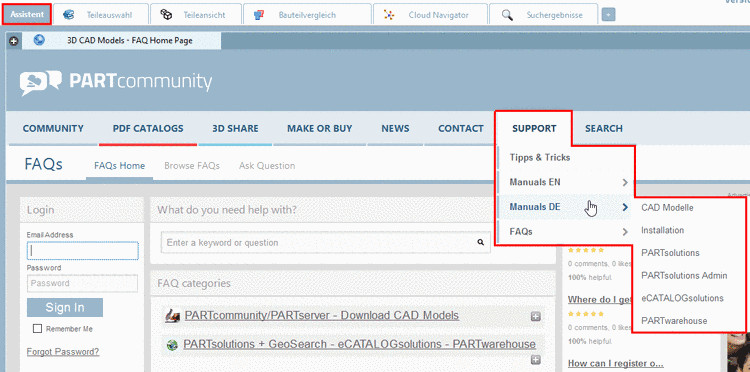Screen dimensions: 750x372
Task: Click the PARTcommunity logo
Action: click(x=116, y=82)
